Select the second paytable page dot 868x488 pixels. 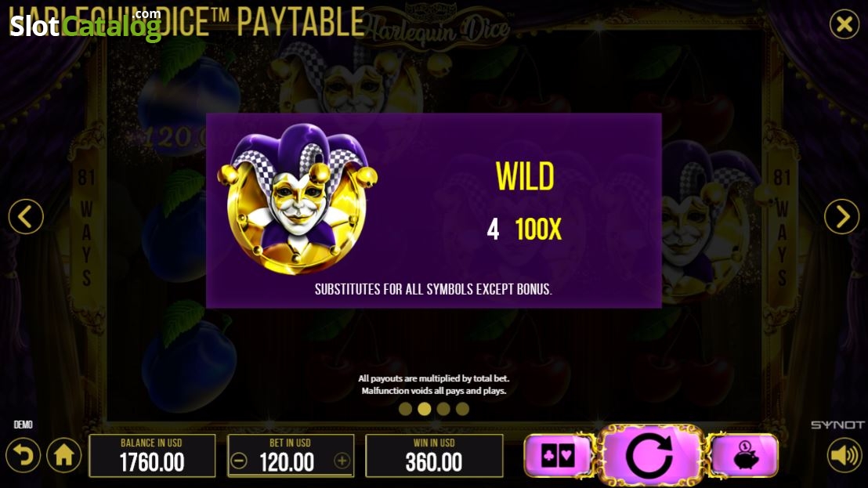pos(425,409)
